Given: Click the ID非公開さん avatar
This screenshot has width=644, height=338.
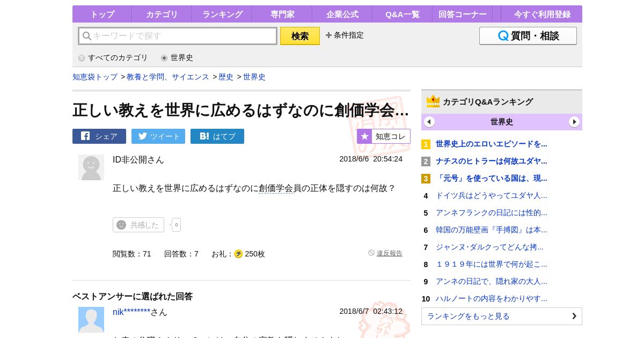Looking at the screenshot, I should tap(91, 167).
